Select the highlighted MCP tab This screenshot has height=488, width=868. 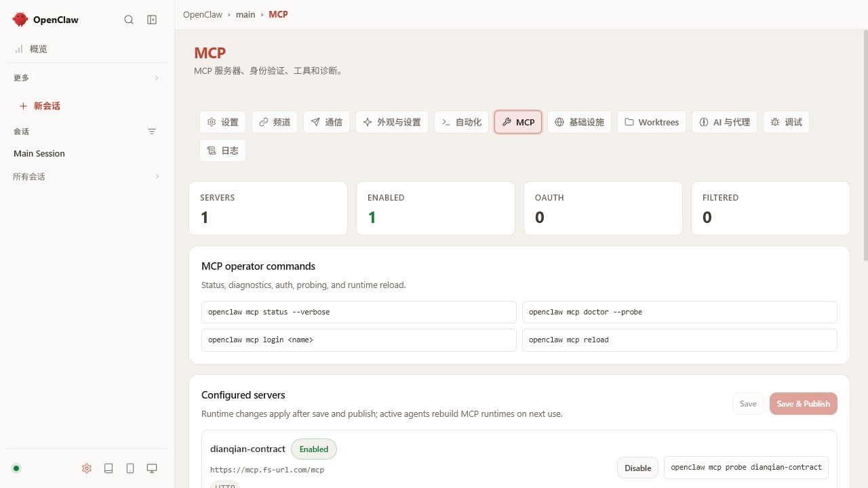tap(518, 122)
